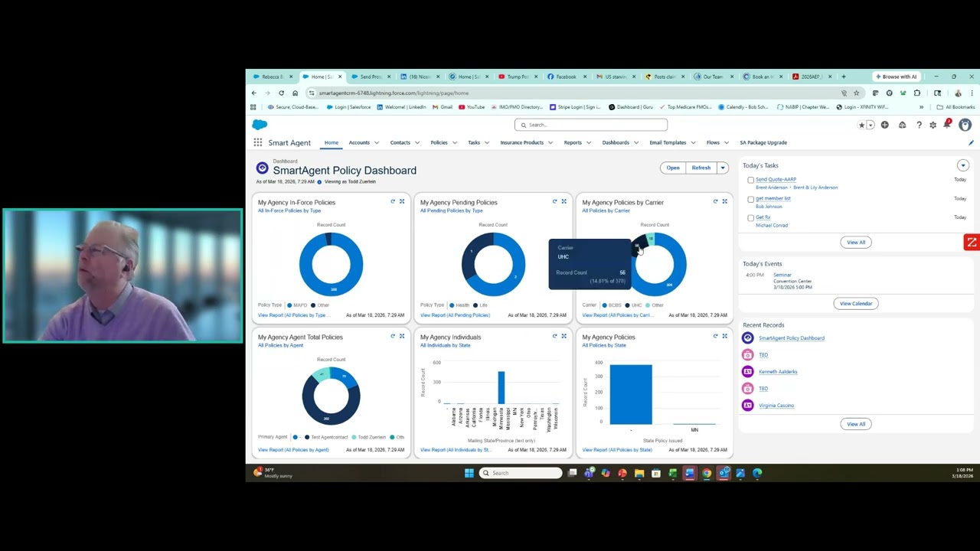980x551 pixels.
Task: Refresh the My Agency In-Force Policies chart
Action: coord(393,202)
